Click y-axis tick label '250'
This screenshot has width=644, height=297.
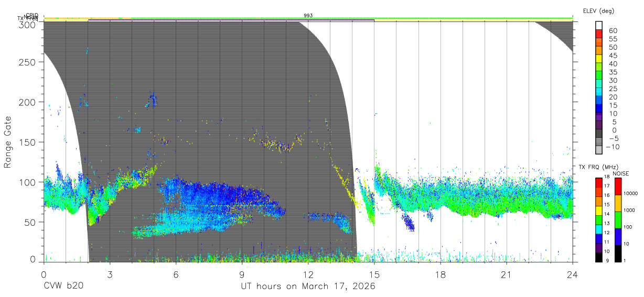pyautogui.click(x=28, y=62)
